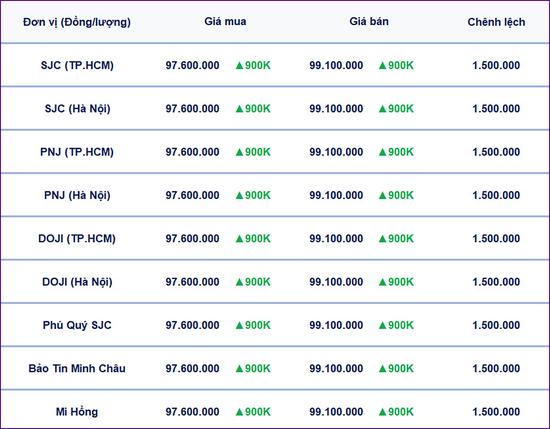The height and width of the screenshot is (429, 550).
Task: Click sell price 99.100.000 for DOJI (TP.HCM)
Action: point(336,239)
